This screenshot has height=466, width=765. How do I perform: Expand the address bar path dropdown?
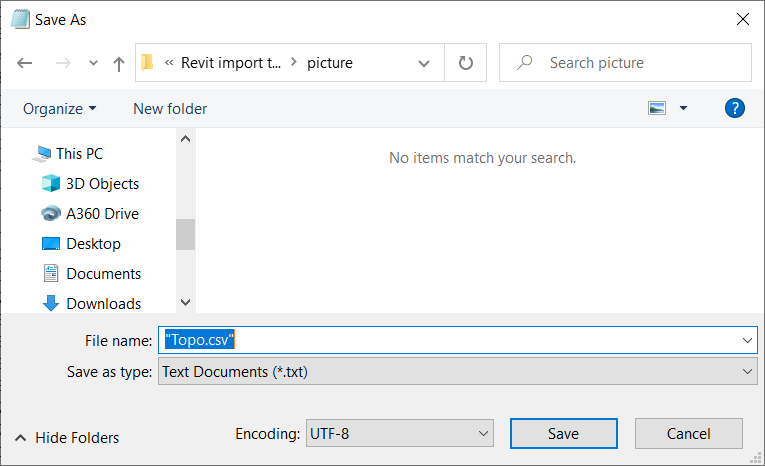(x=424, y=63)
